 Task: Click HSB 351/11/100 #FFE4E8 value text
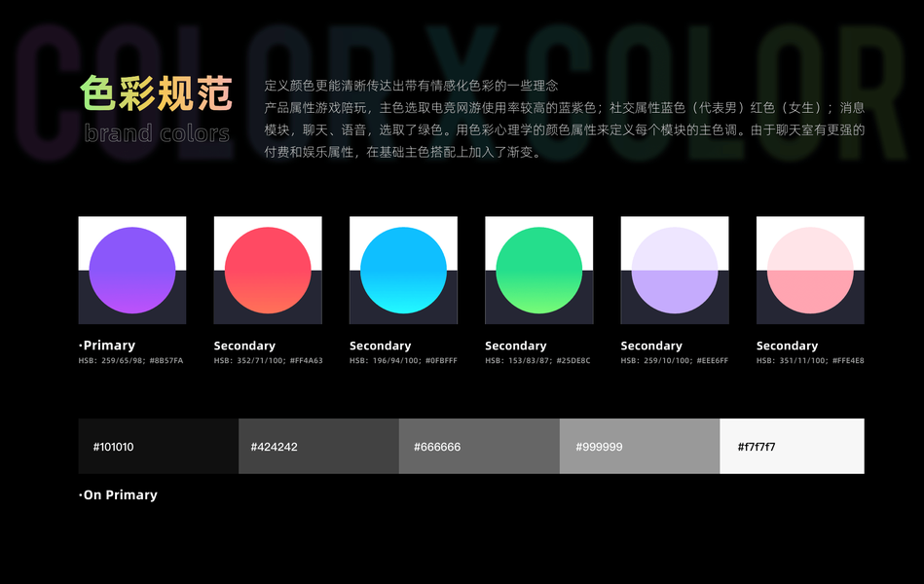tap(810, 361)
